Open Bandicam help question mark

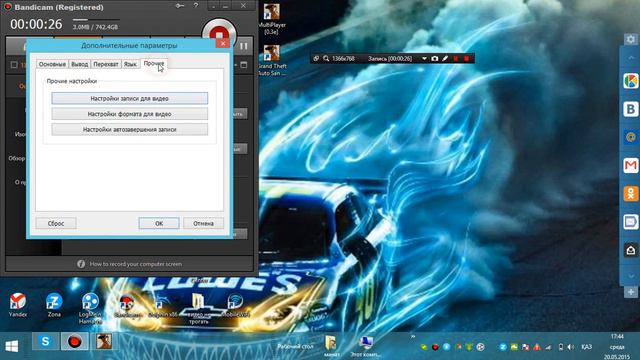pyautogui.click(x=196, y=6)
